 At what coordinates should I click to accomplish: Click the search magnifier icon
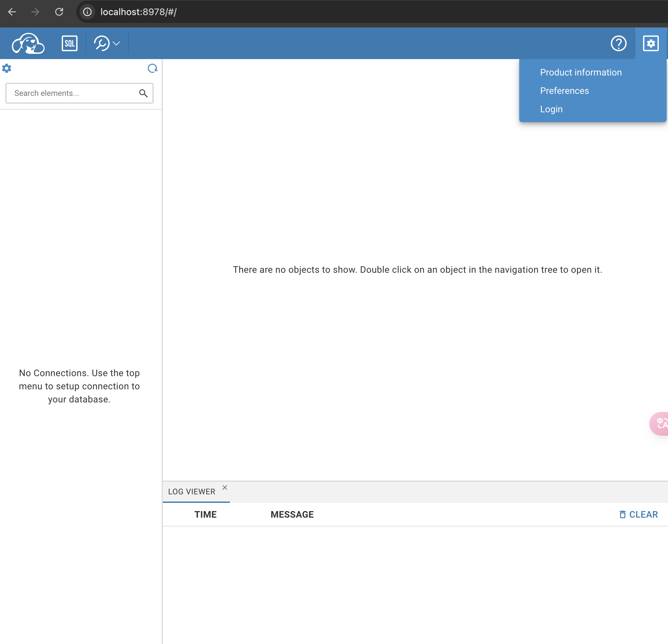point(143,93)
